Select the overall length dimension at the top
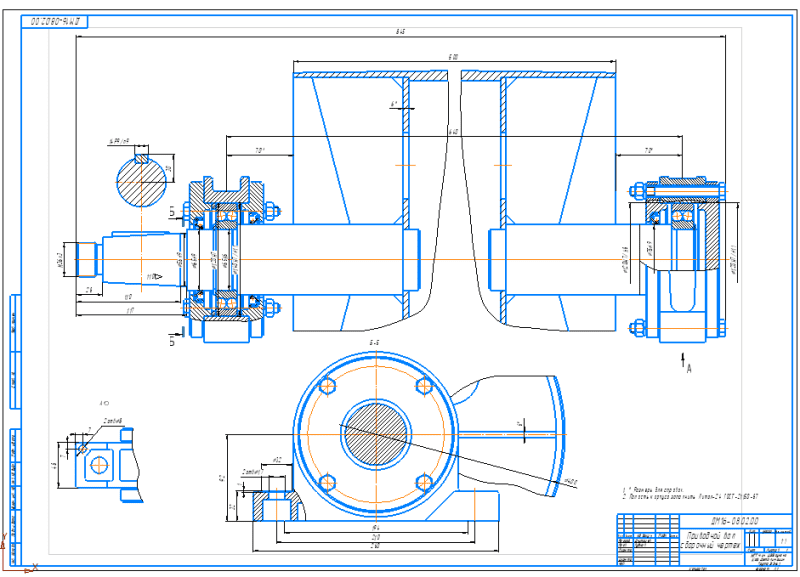Screen dimensions: 800x577 (401, 32)
